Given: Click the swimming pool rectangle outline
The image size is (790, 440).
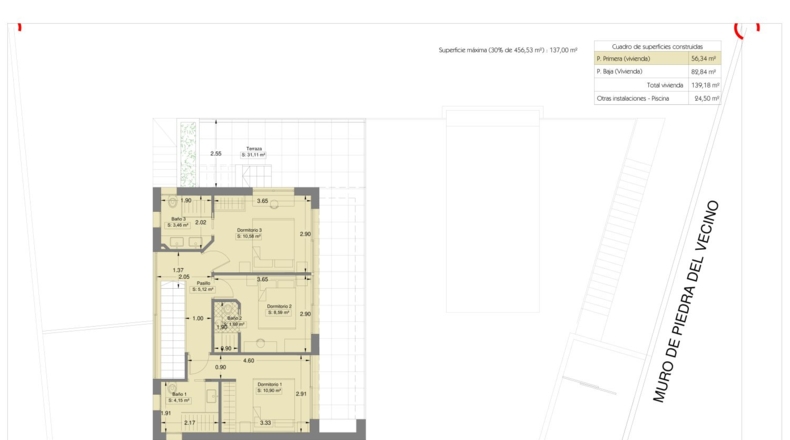Looking at the screenshot, I should coord(493,210).
